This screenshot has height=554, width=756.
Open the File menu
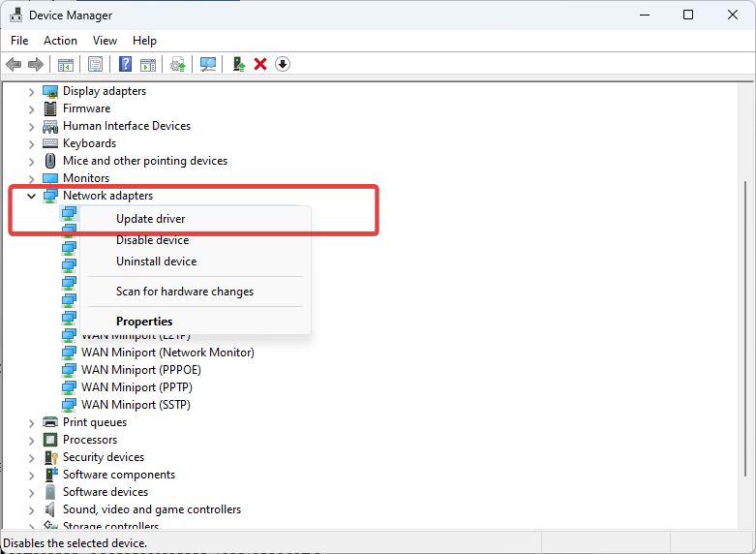(19, 41)
